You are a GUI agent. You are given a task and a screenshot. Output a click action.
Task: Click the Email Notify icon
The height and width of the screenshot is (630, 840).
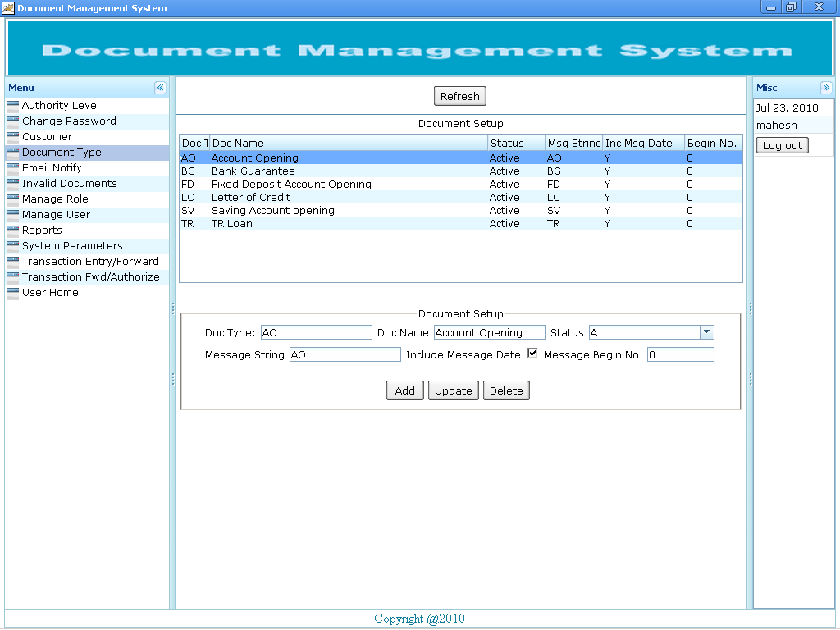coord(12,167)
